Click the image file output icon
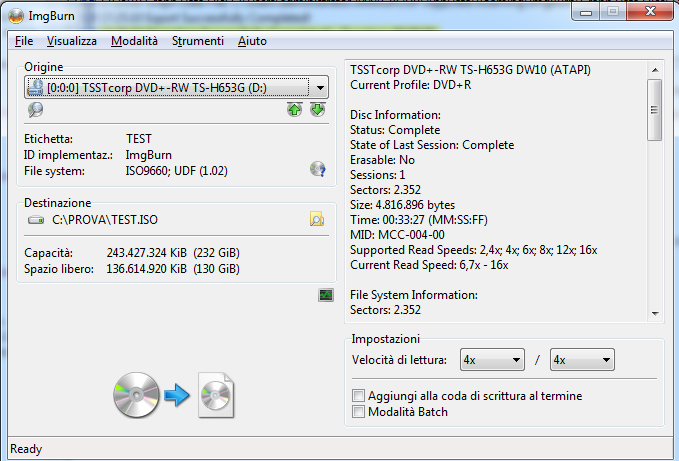Image resolution: width=679 pixels, height=461 pixels. coord(216,395)
